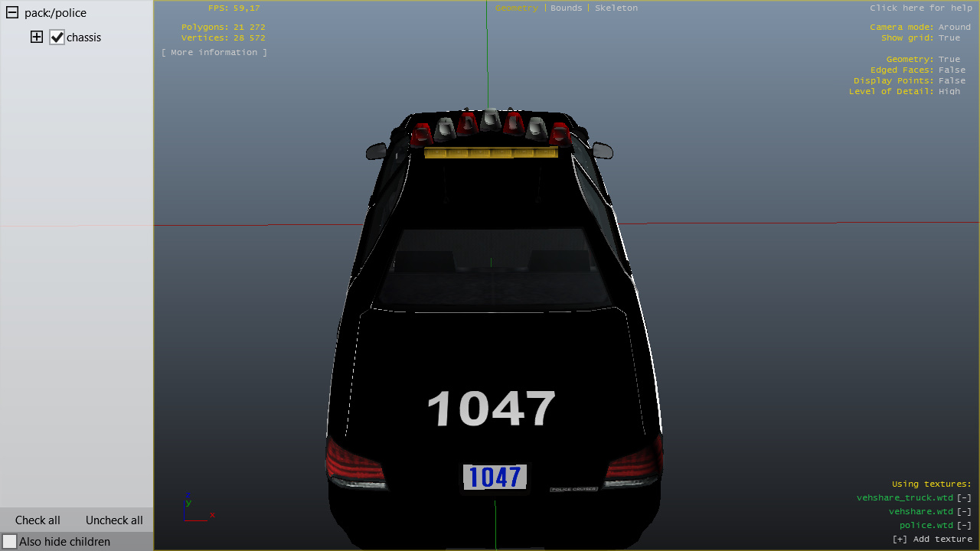Collapse the pack:/police tree node
Viewport: 980px width, 551px height.
pos(12,13)
